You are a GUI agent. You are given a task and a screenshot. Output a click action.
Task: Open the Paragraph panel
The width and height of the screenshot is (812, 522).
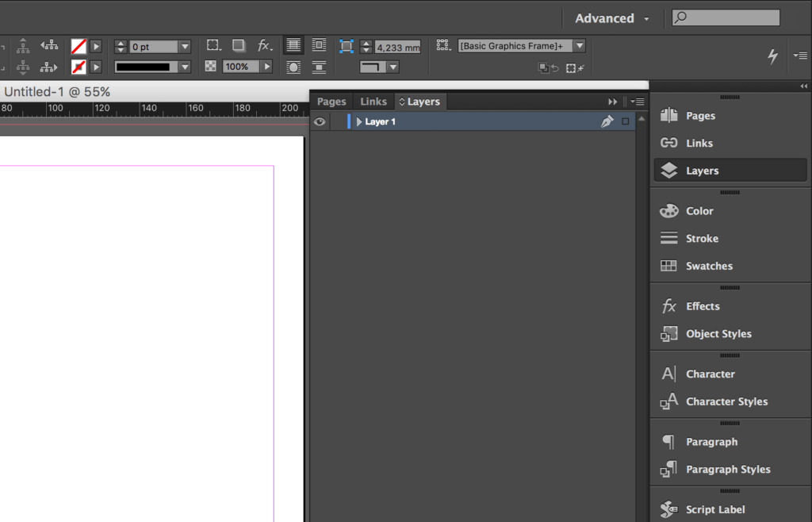pos(730,442)
